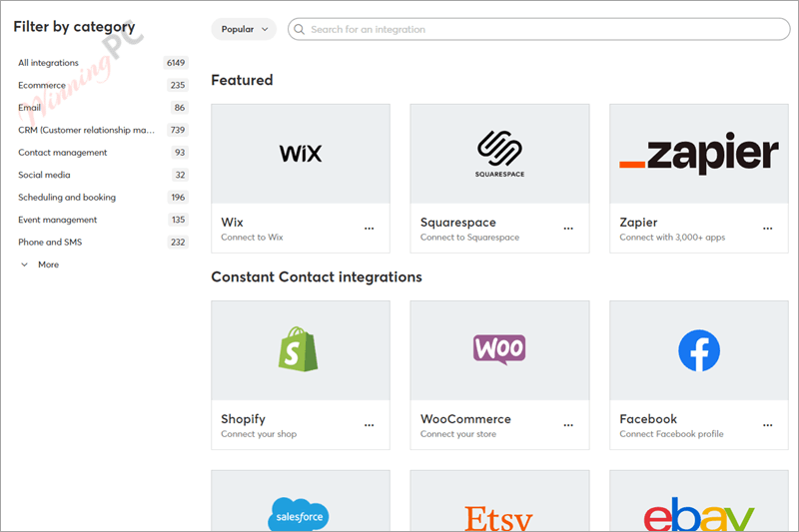
Task: Click the Constant Contact integrations heading
Action: coord(317,276)
